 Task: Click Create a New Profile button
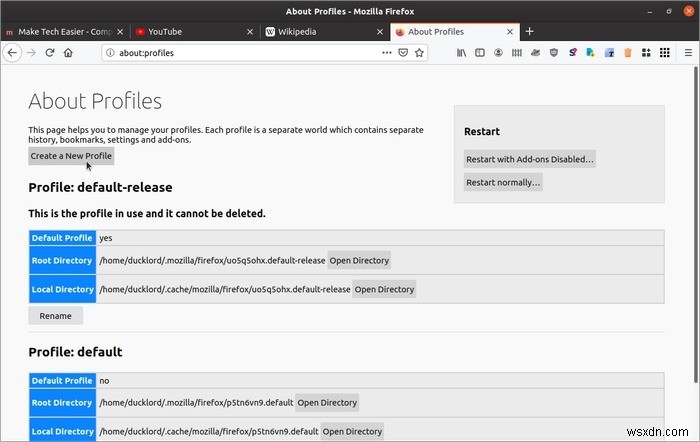(71, 156)
